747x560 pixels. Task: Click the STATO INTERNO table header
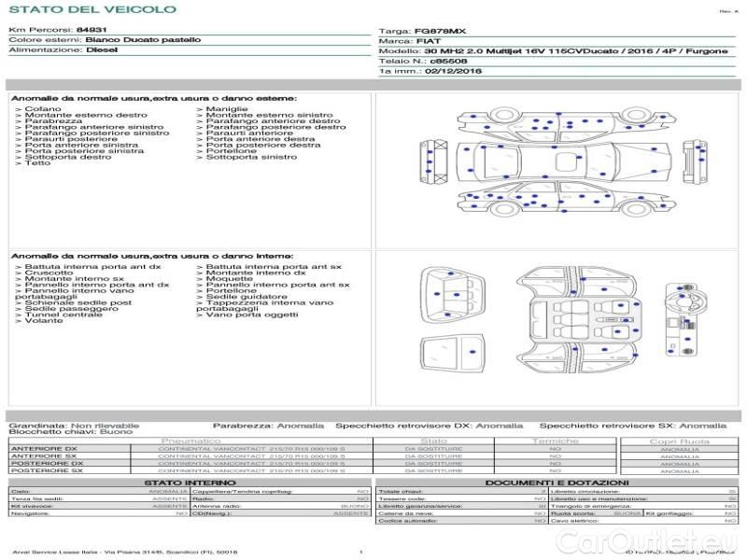click(190, 483)
